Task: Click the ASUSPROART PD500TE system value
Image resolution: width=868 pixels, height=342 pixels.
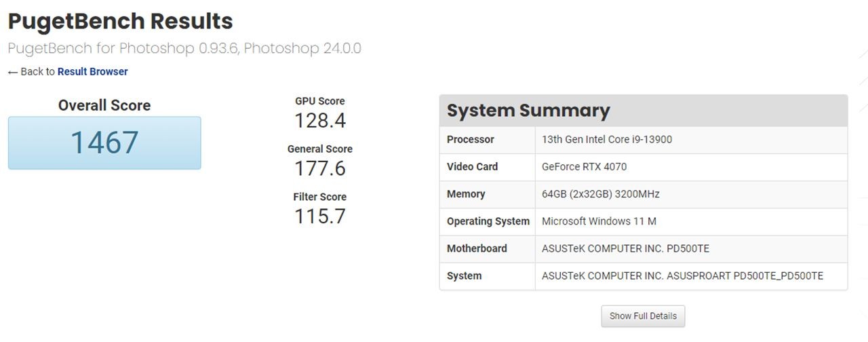Action: tap(682, 275)
